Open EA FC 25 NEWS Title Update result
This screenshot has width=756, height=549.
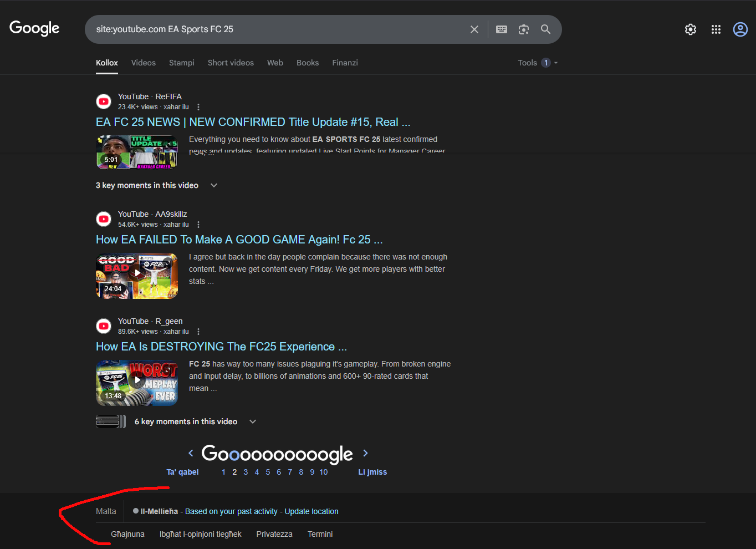pos(253,122)
